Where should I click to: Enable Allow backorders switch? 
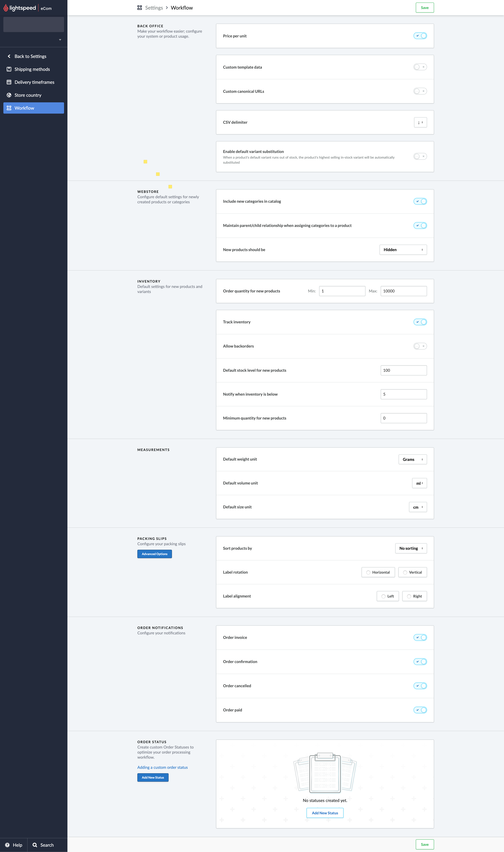[420, 346]
